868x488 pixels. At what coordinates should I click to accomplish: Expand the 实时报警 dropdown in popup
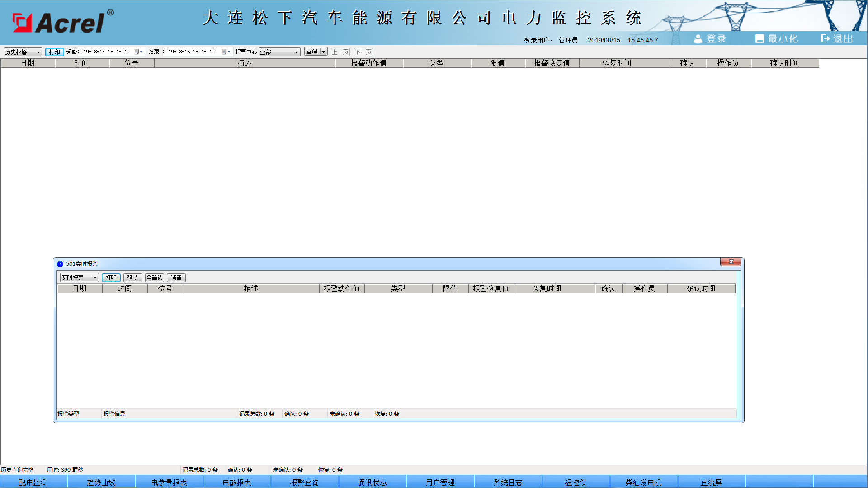[x=95, y=278]
